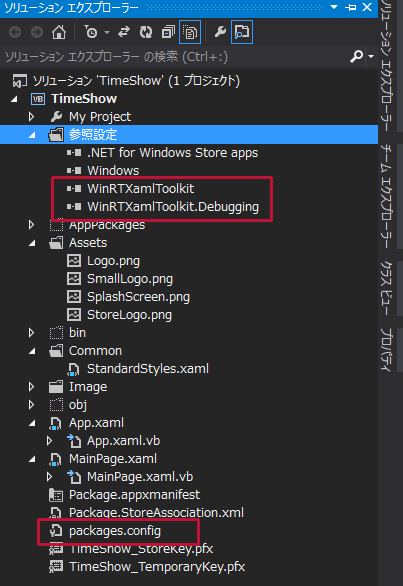Click the Refresh toolbar icon
This screenshot has width=403, height=586.
[x=146, y=32]
